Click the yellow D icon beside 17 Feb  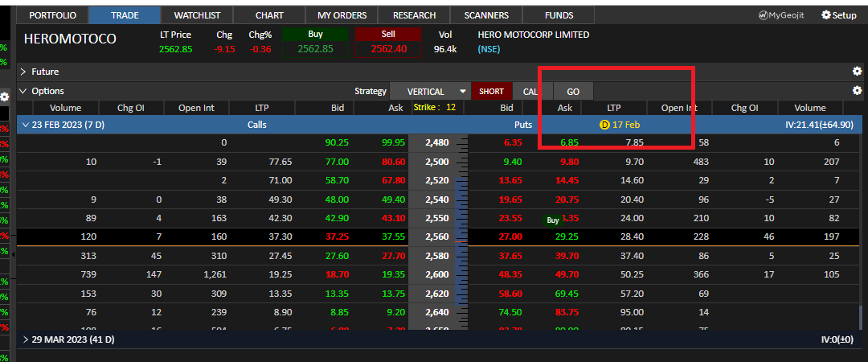pos(604,125)
